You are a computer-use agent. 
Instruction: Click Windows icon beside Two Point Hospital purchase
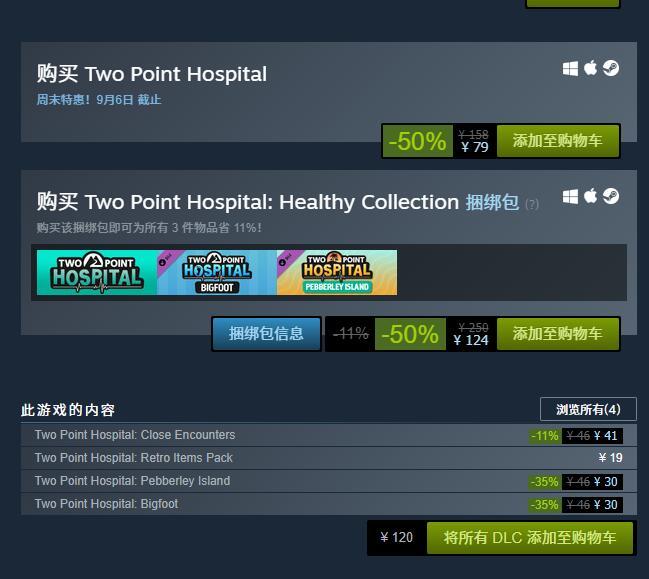coord(570,69)
